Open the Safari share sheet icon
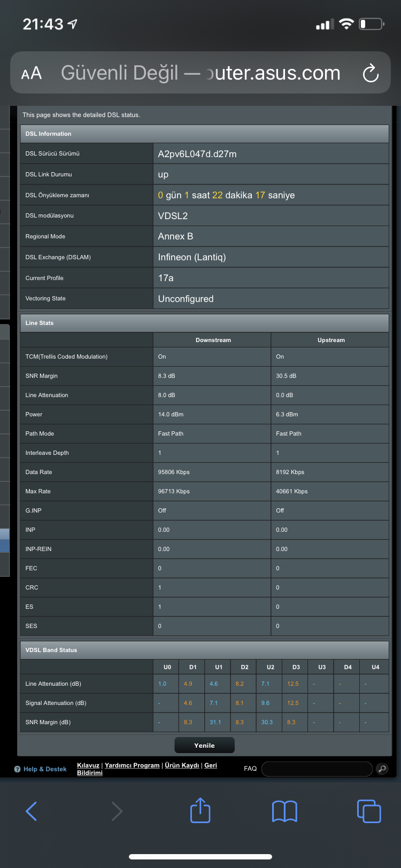 [x=200, y=810]
